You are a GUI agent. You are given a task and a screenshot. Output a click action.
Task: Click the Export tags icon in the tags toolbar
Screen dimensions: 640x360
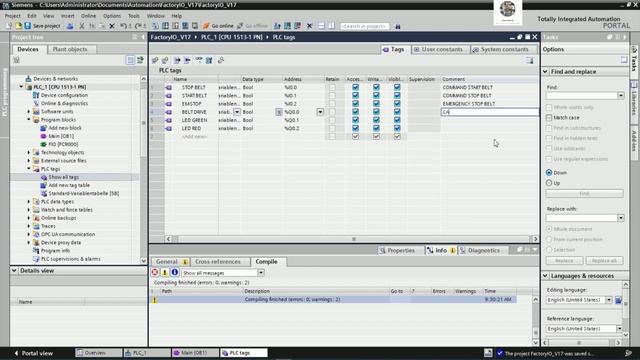tap(177, 60)
